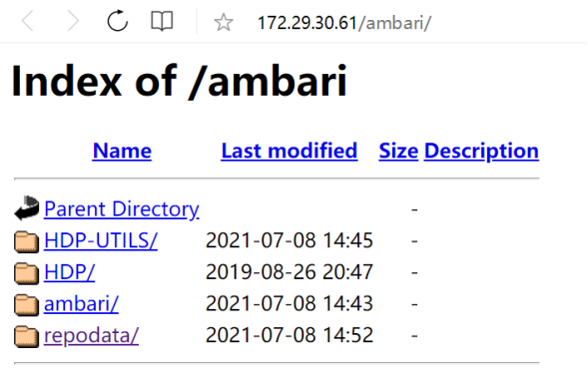The image size is (588, 374).
Task: Add page to favorites with star icon
Action: click(224, 22)
